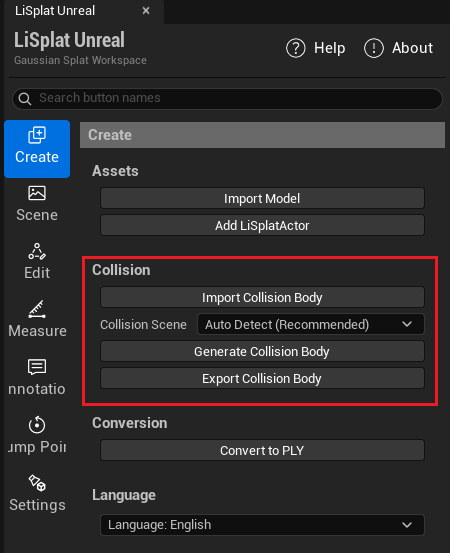This screenshot has height=553, width=450.
Task: Open the Scene tab icon
Action: pyautogui.click(x=37, y=193)
